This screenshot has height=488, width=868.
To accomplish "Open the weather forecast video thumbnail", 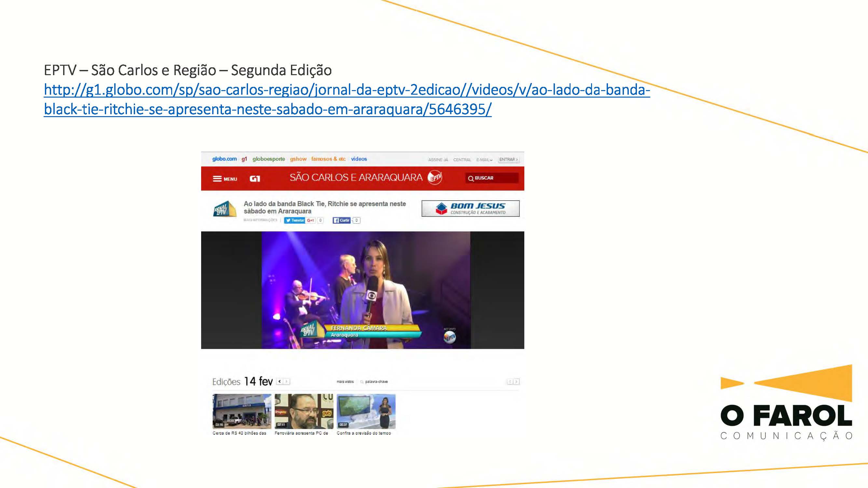I will coord(366,411).
